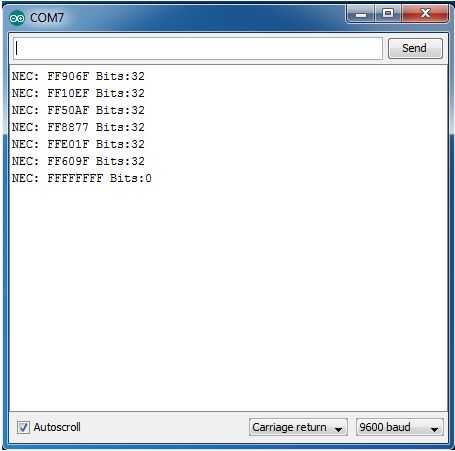455x451 pixels.
Task: Select the FF906F output line
Action: coord(78,76)
